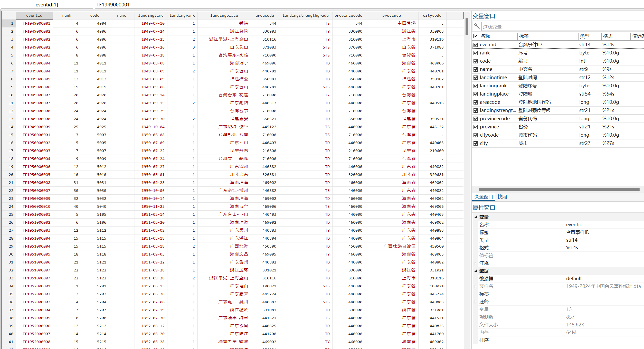Toggle the landingplace variable checkbox
The width and height of the screenshot is (644, 349).
[x=476, y=94]
